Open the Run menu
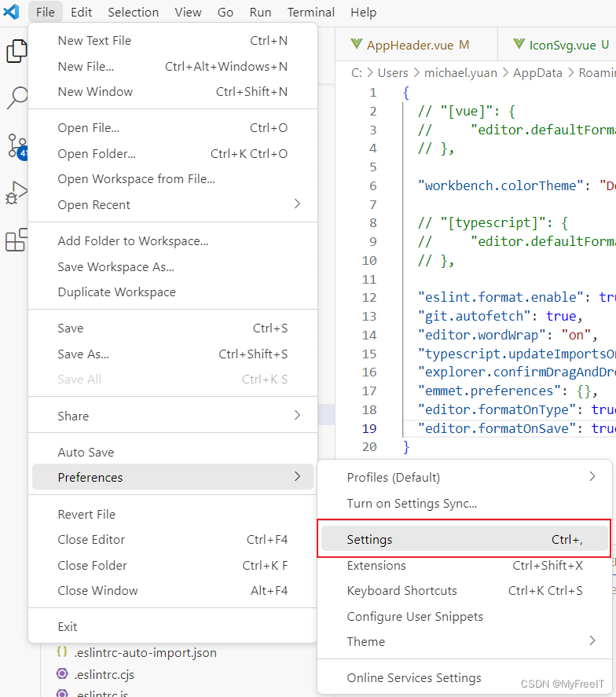The width and height of the screenshot is (616, 697). tap(260, 12)
